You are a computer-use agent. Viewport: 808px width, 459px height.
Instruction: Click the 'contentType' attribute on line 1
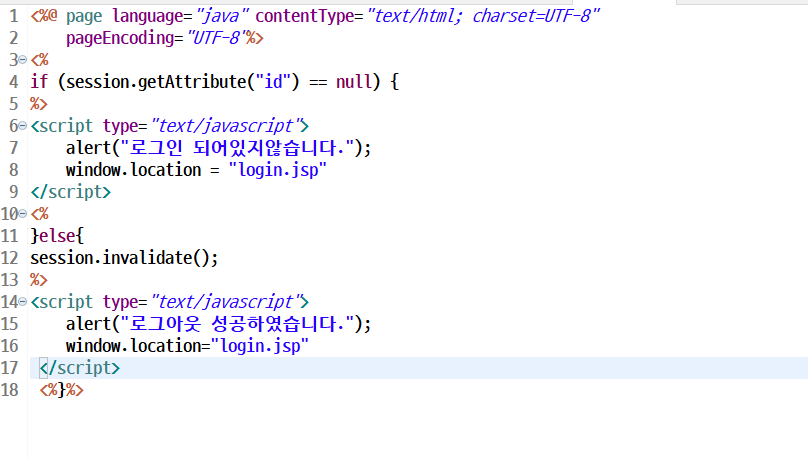click(x=306, y=16)
